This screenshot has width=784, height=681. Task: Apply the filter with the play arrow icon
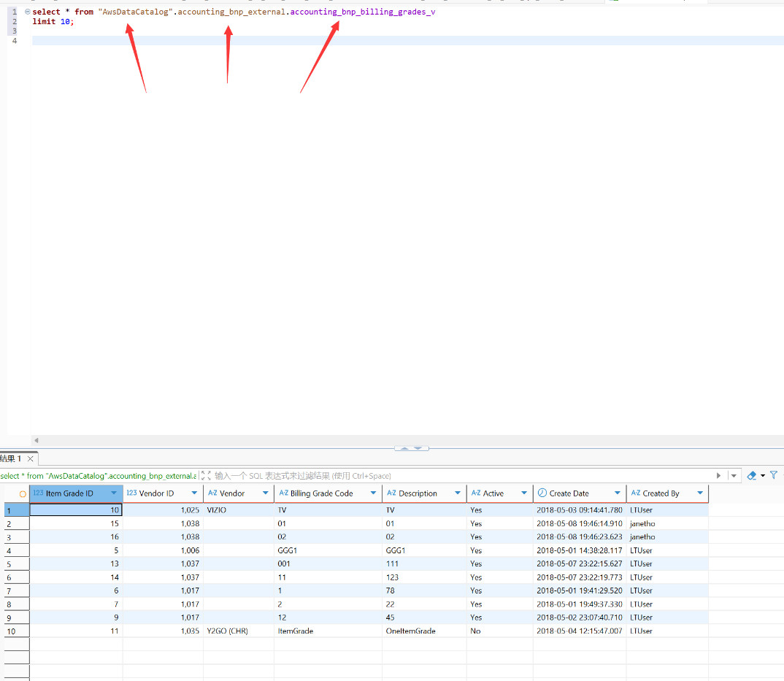point(718,475)
